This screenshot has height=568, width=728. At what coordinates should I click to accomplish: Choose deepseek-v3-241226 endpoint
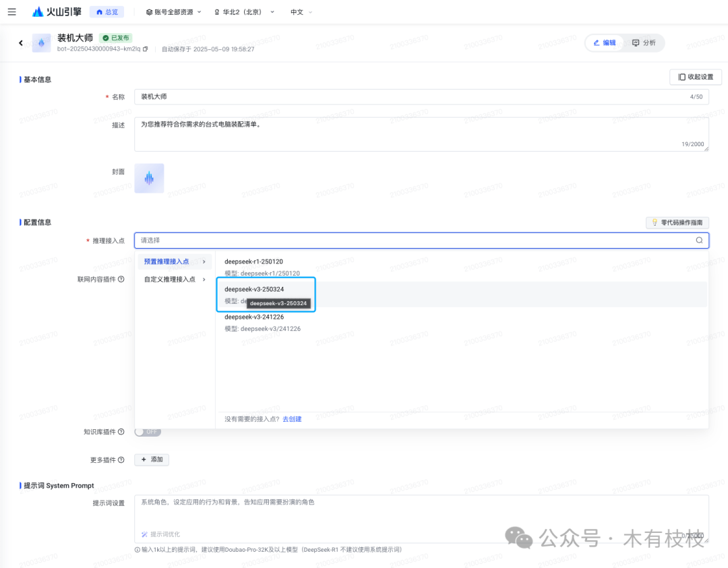462,323
